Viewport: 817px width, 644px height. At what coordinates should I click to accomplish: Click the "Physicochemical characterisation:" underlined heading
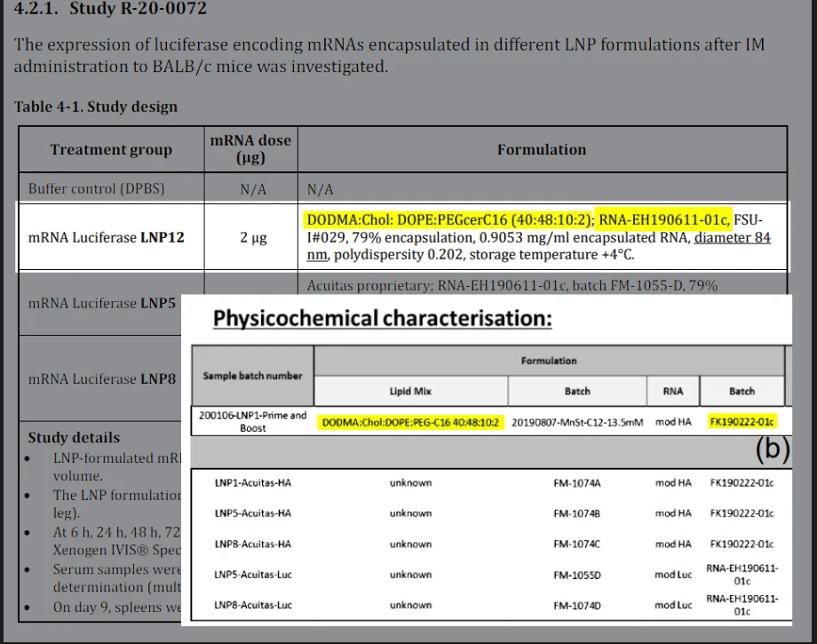(382, 319)
